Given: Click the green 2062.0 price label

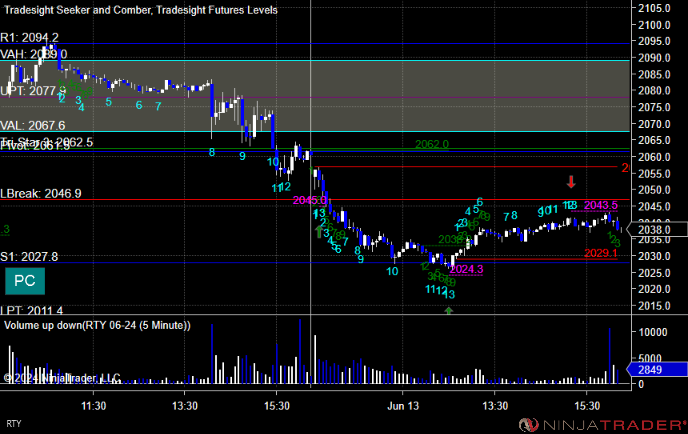Looking at the screenshot, I should pos(432,144).
